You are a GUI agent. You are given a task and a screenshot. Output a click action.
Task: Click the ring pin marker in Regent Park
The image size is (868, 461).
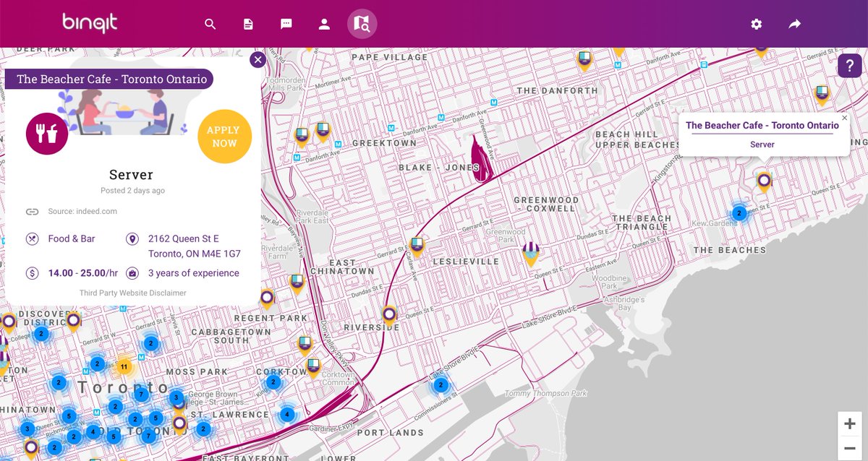[x=267, y=298]
